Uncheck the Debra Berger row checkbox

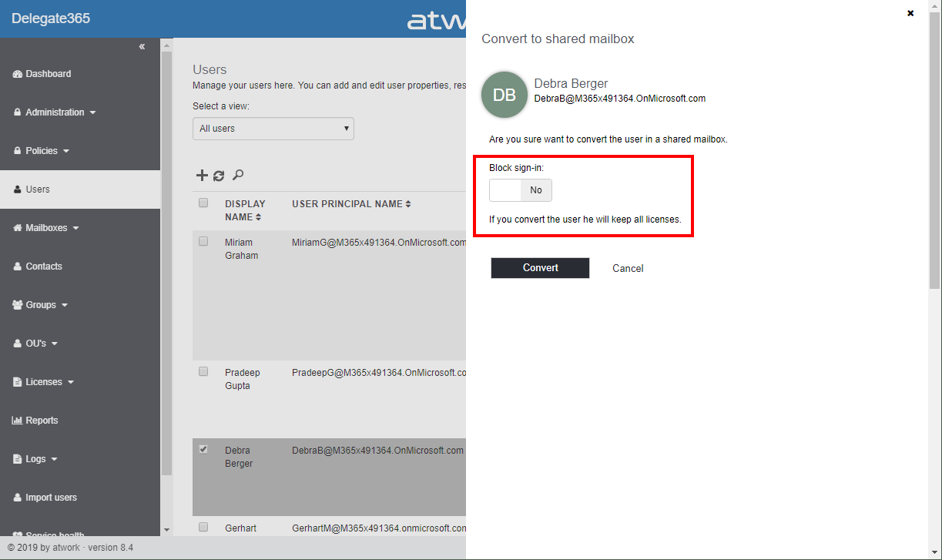click(x=203, y=449)
